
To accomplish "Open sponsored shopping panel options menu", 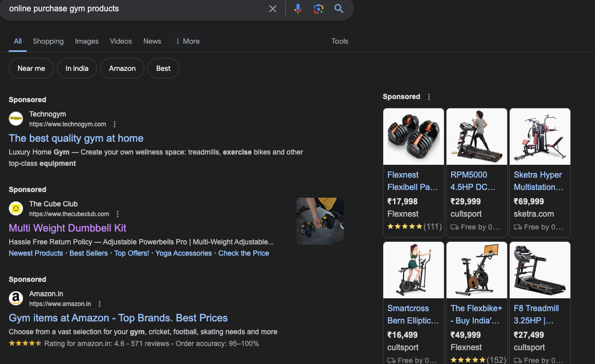I will [x=429, y=97].
